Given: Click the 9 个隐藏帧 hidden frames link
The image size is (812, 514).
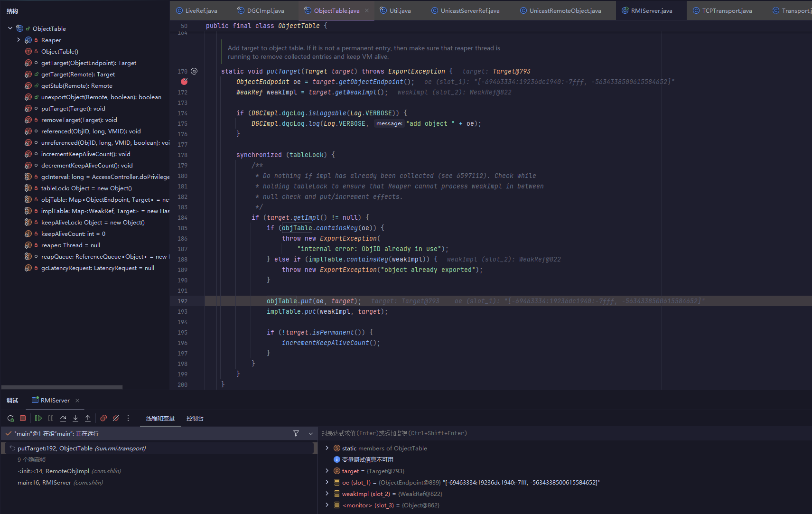Looking at the screenshot, I should (x=32, y=460).
